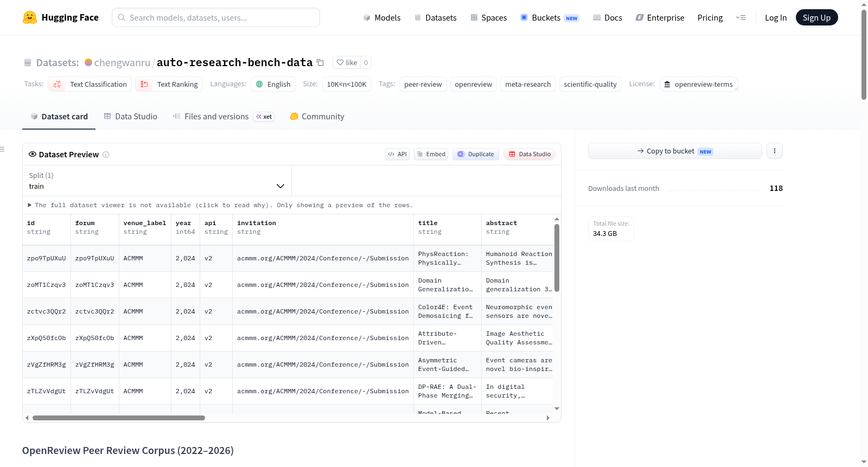Click the 10K<n<100K size tag
This screenshot has height=467, width=868.
[x=347, y=84]
